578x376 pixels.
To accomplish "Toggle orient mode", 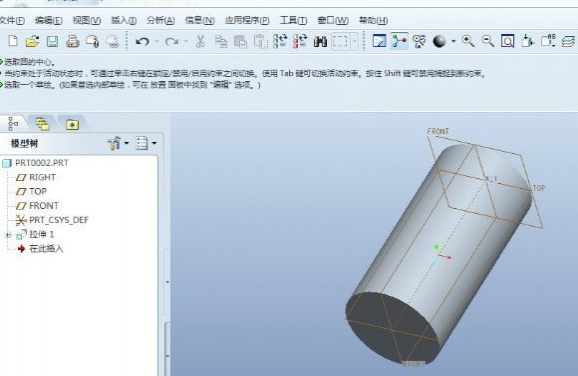I will [419, 41].
